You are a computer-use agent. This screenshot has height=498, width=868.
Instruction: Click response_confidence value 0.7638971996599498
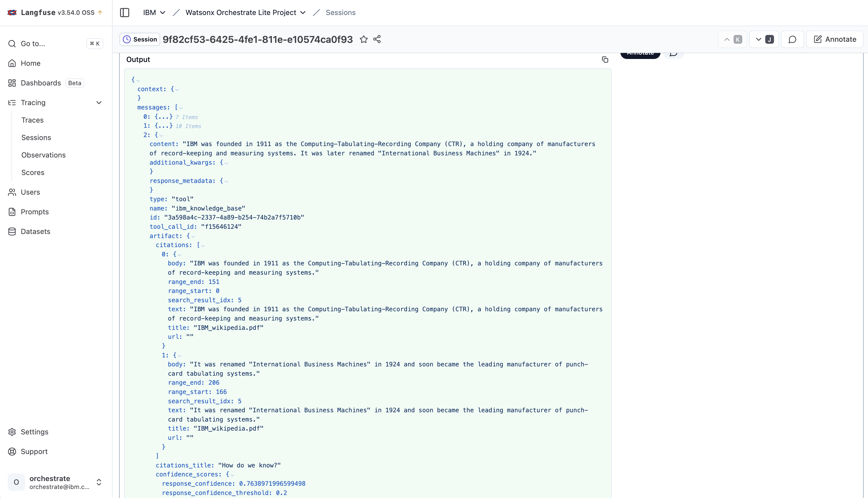tap(272, 484)
